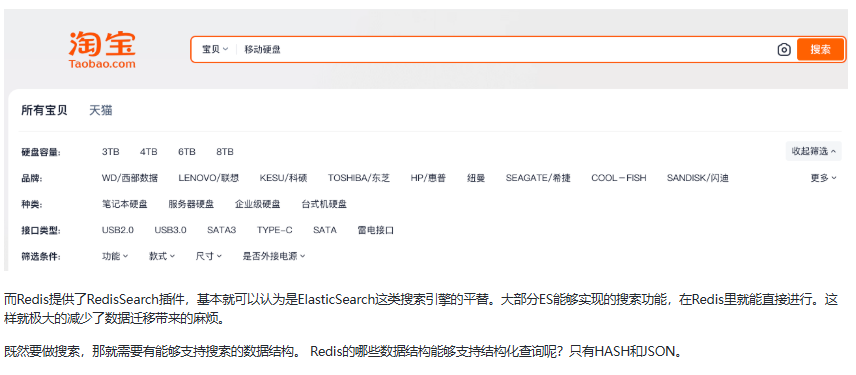The width and height of the screenshot is (856, 375).
Task: Select brand KESU/科硕
Action: click(283, 178)
